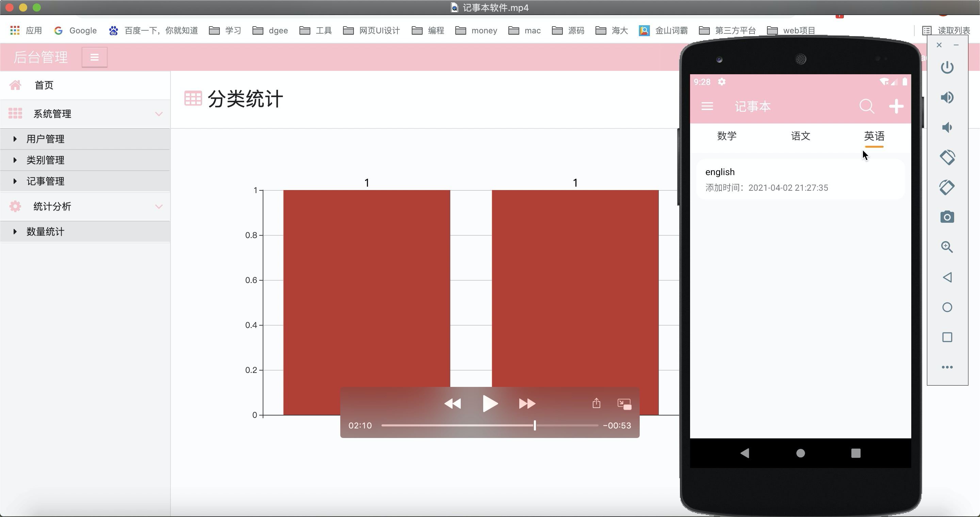Click the emulator toolbar minimize dash
980x517 pixels.
tap(956, 45)
